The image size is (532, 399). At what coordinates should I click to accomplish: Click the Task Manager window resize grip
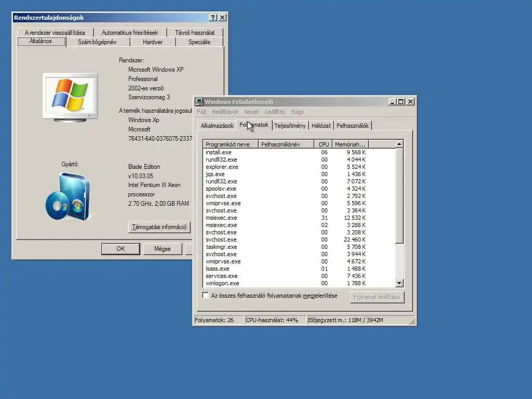(x=412, y=321)
